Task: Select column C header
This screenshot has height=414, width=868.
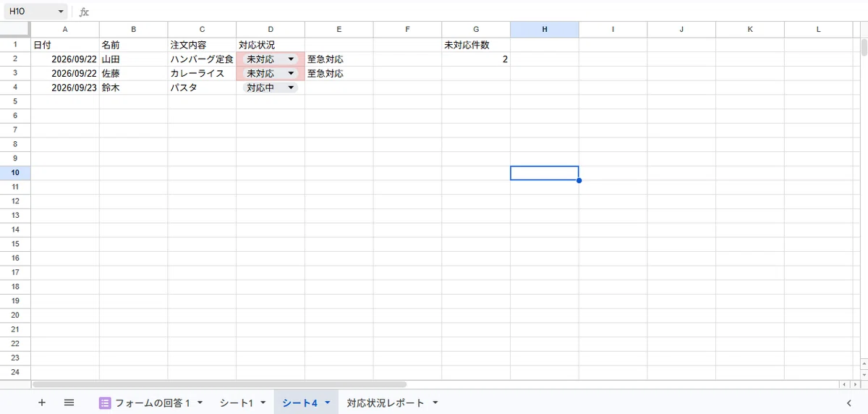Action: (202, 29)
